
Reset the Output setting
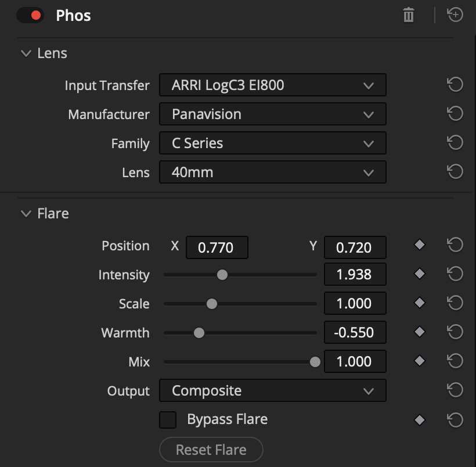[x=455, y=390]
